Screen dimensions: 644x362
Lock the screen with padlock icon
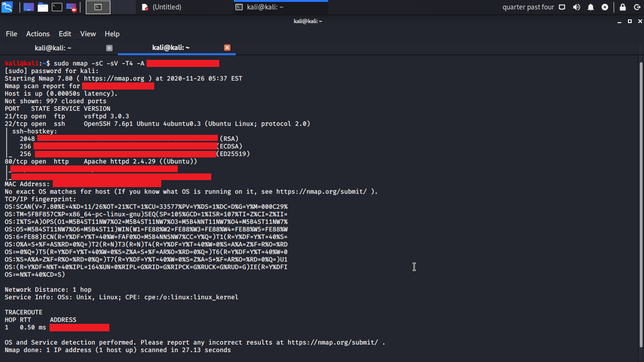coord(623,7)
